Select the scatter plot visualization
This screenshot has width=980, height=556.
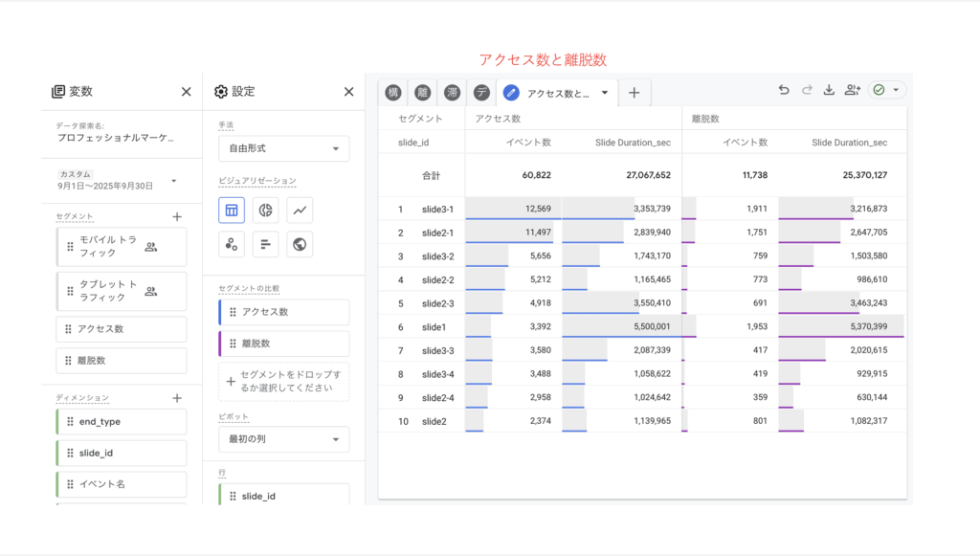coord(232,244)
